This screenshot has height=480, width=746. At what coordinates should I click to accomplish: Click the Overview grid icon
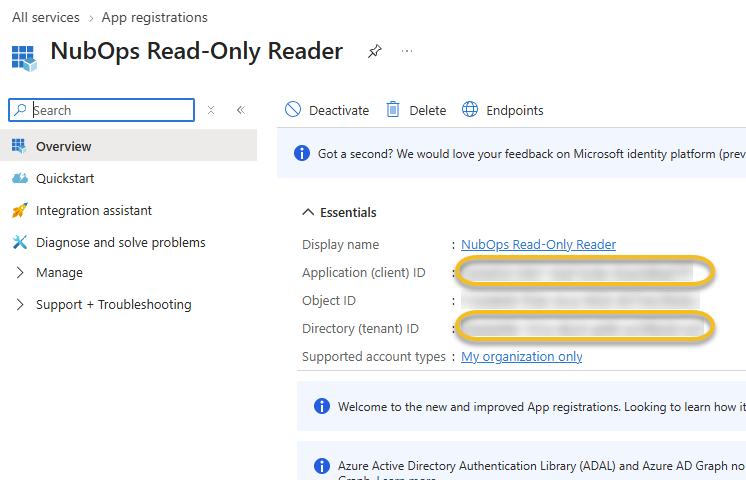pos(19,146)
